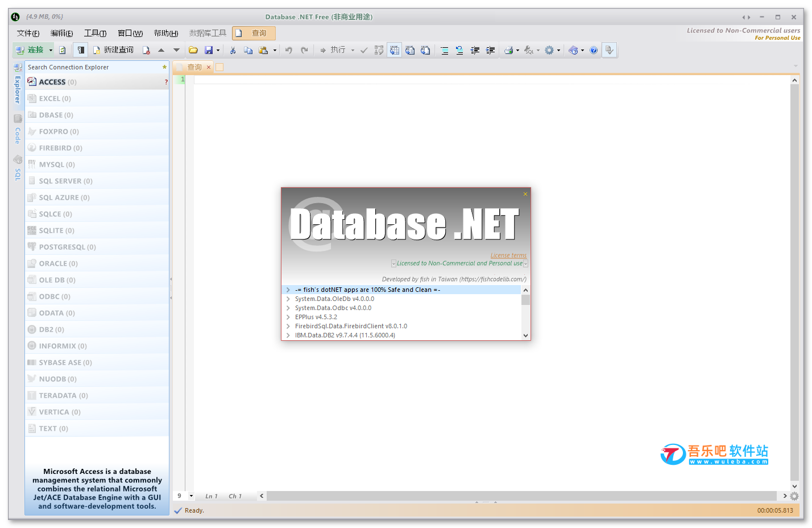This screenshot has width=812, height=528.
Task: Cut with the scissors icon
Action: coord(233,50)
